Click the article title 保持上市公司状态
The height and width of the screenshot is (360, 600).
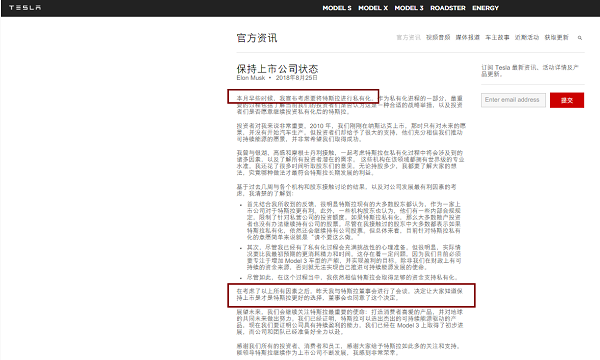coord(277,69)
